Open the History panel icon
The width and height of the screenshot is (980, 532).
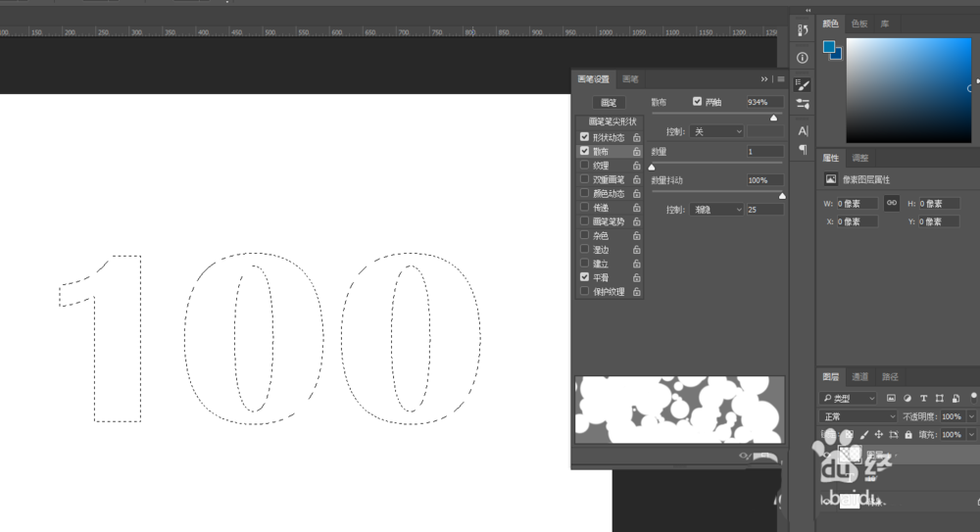coord(803,30)
